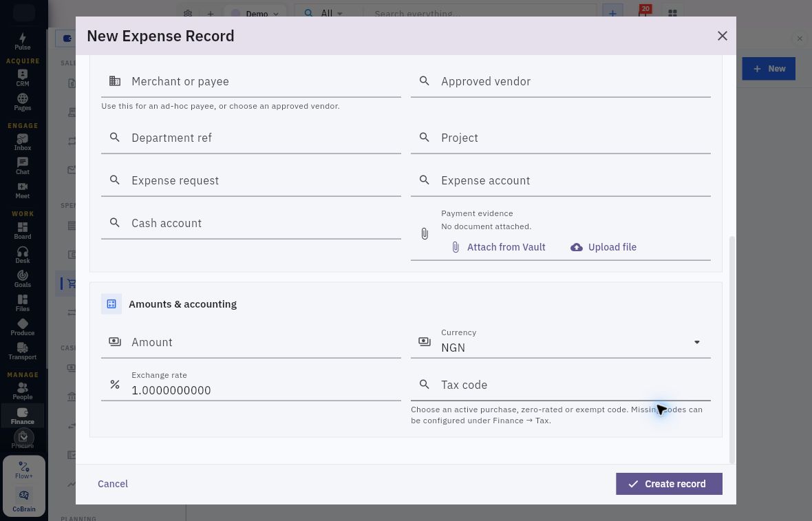The height and width of the screenshot is (521, 812).
Task: Click the blue plus button in top bar
Action: click(612, 14)
